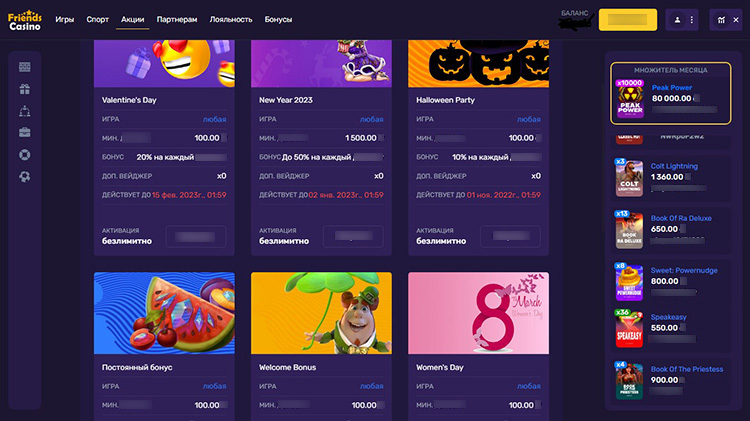This screenshot has height=421, width=750.
Task: Switch to the Спорт section
Action: click(98, 20)
